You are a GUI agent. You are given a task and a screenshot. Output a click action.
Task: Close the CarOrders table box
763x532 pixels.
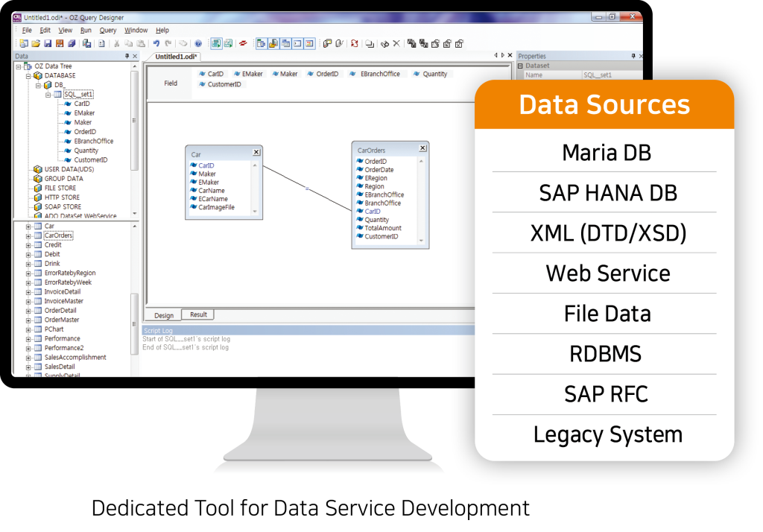coord(423,148)
